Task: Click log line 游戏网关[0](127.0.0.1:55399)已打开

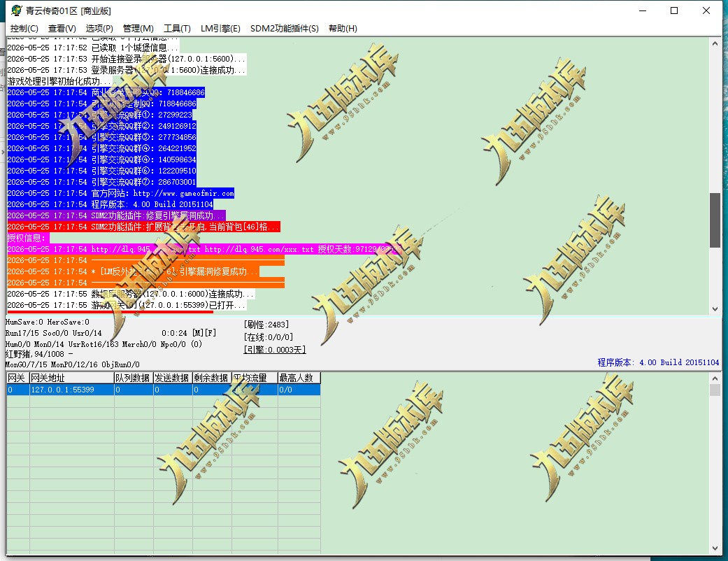Action: point(127,305)
